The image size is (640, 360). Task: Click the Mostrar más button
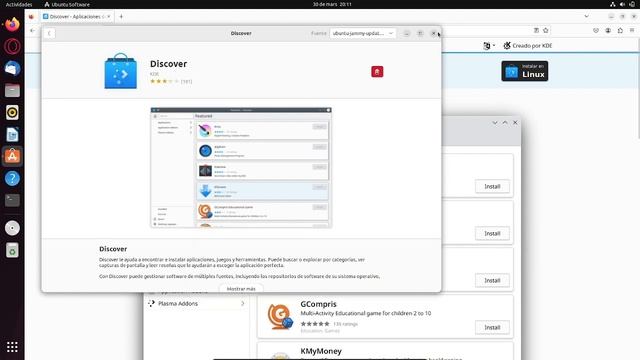coord(241,289)
